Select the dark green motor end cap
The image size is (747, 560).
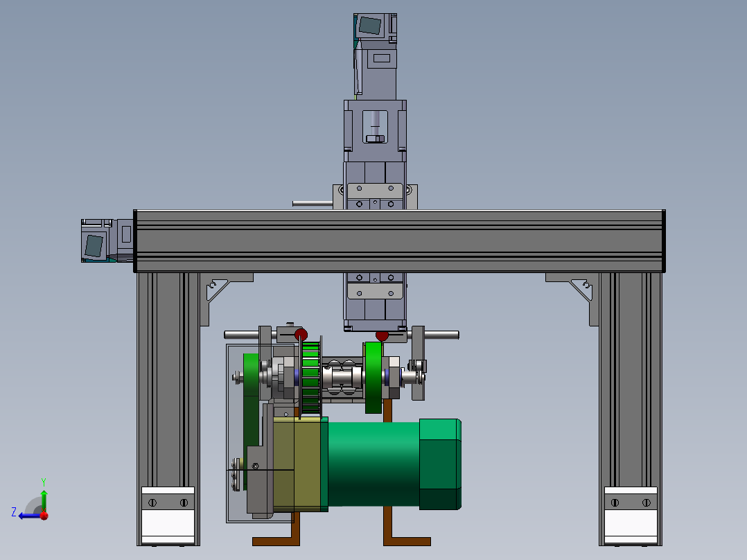tap(440, 464)
